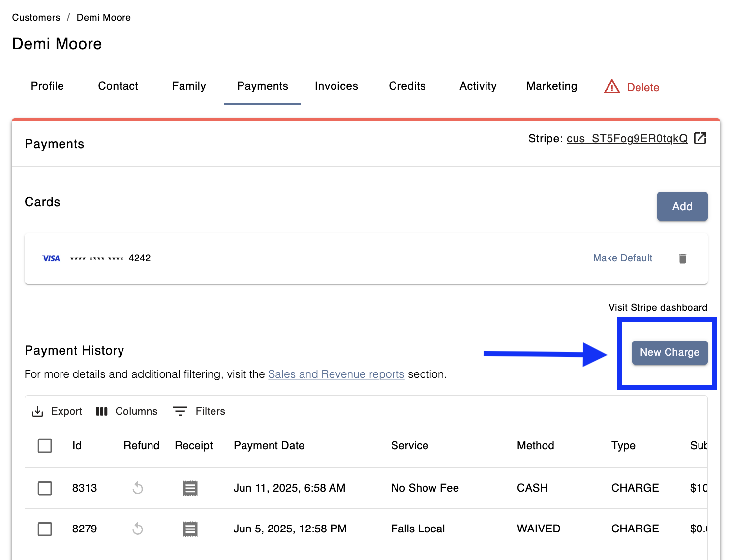
Task: Check the box for payment 8313
Action: click(x=45, y=488)
